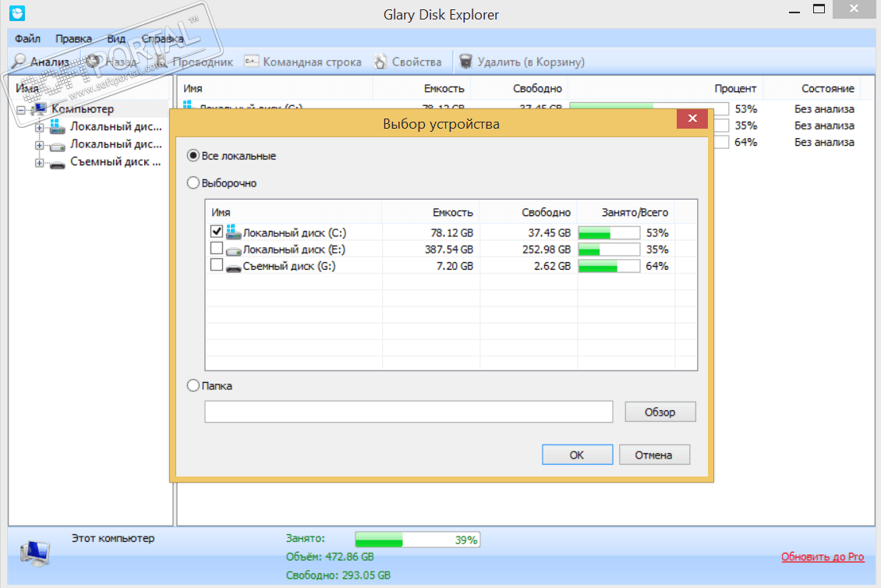Open the Файл menu

[27, 39]
